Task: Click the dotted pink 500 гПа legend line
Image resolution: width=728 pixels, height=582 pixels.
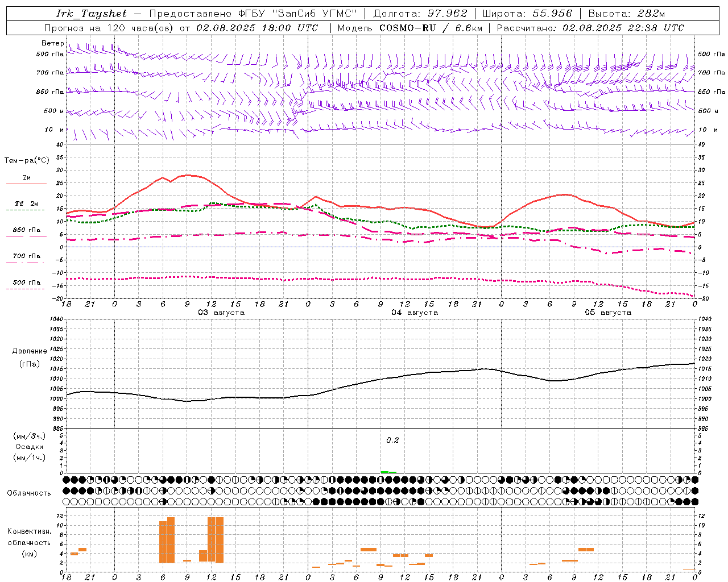Action: point(26,289)
